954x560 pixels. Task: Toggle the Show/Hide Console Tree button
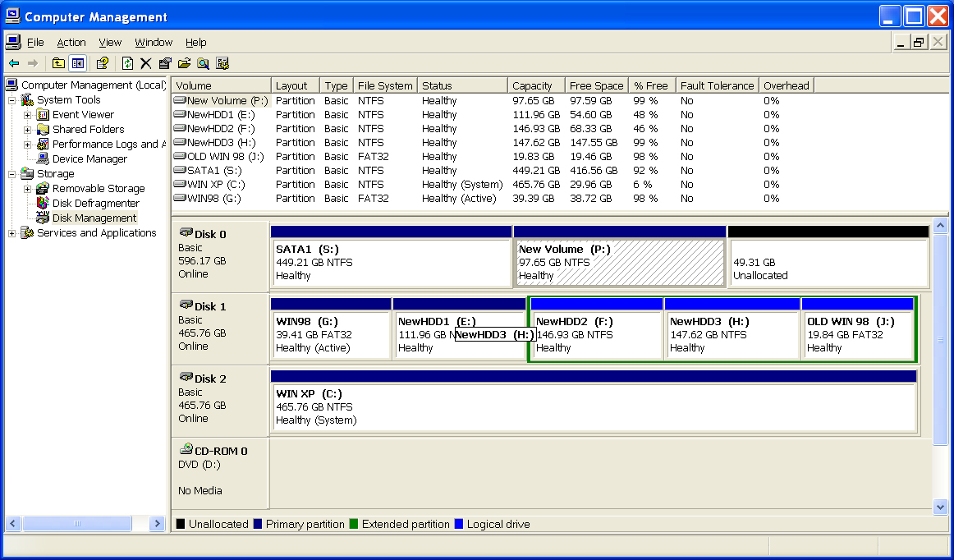click(77, 63)
